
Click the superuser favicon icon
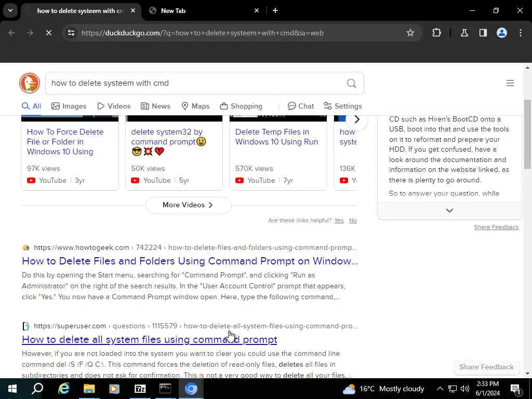[26, 326]
